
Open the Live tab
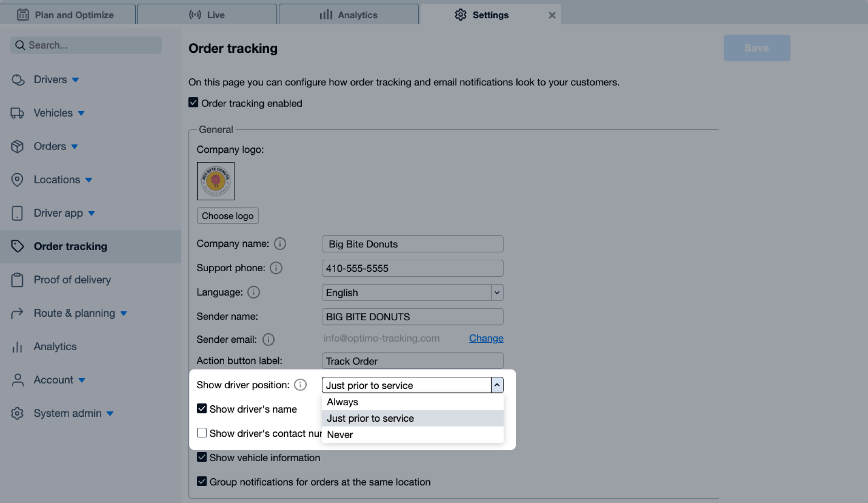207,15
